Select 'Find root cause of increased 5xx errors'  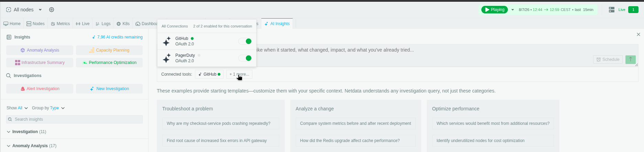221,141
